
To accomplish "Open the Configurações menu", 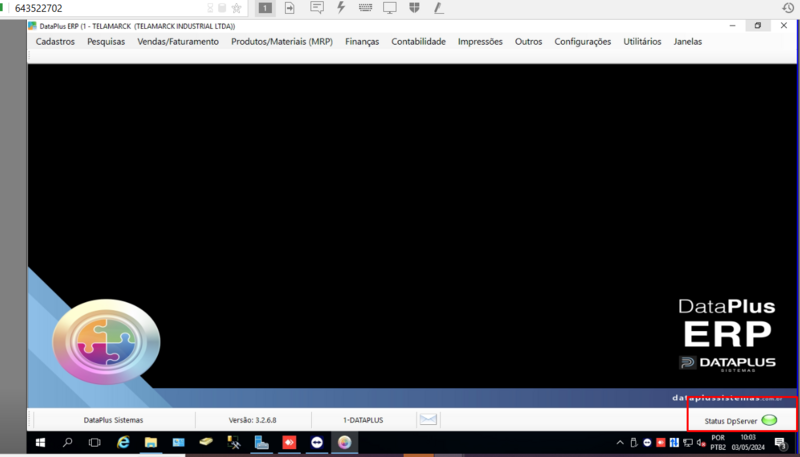I will pyautogui.click(x=583, y=42).
